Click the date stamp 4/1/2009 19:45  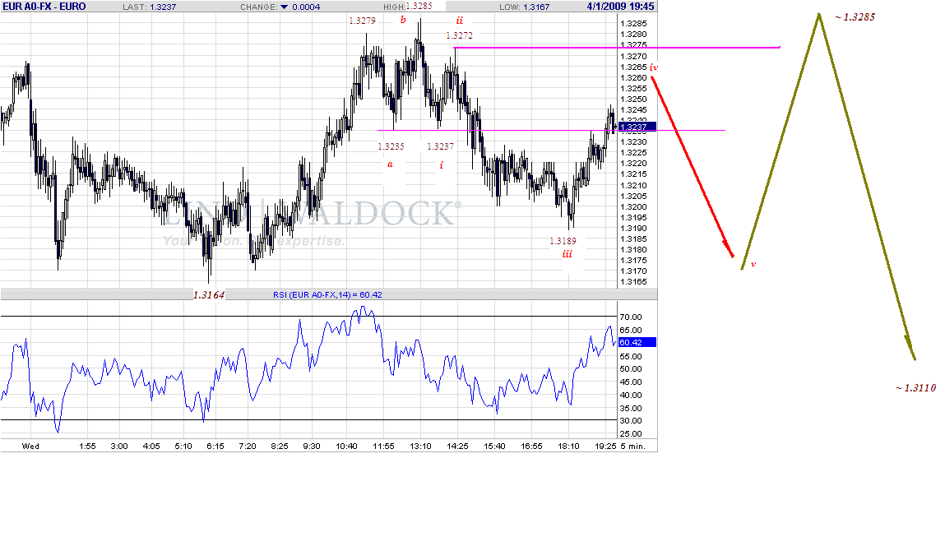click(x=620, y=7)
